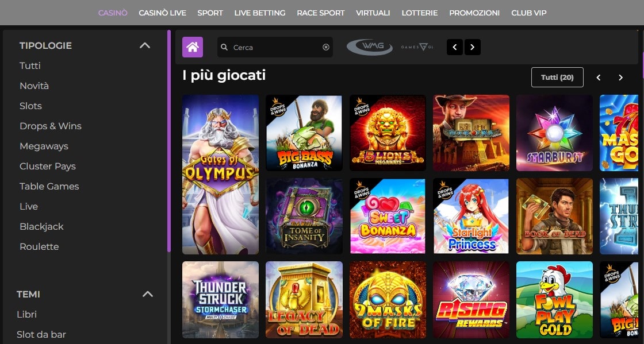Show the next I più giocati games
Image resolution: width=644 pixels, height=344 pixels.
(620, 78)
